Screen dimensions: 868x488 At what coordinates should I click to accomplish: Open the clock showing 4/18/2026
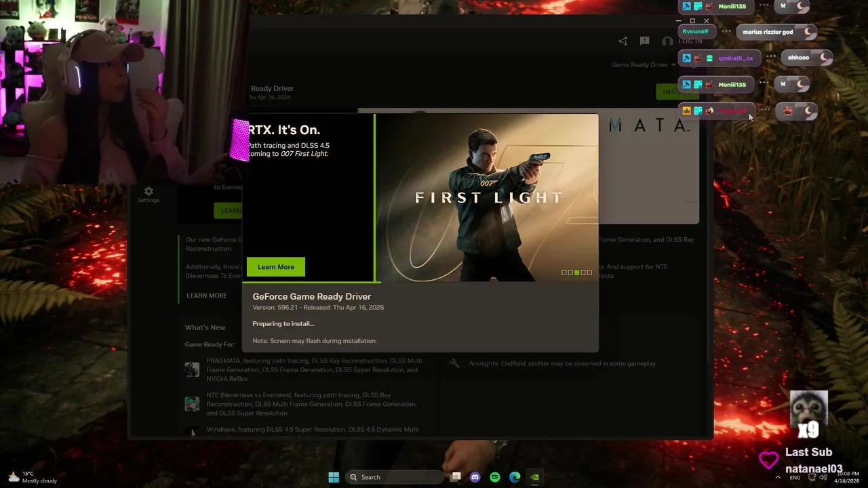(x=847, y=477)
